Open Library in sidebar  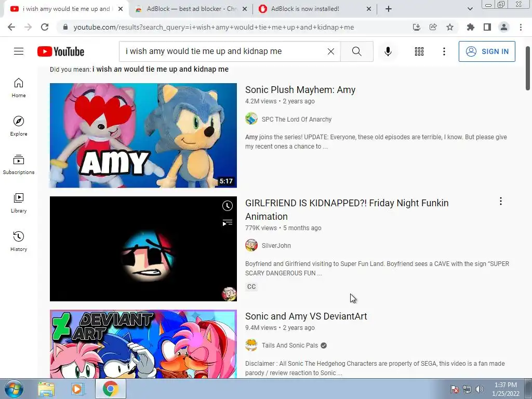pos(19,203)
